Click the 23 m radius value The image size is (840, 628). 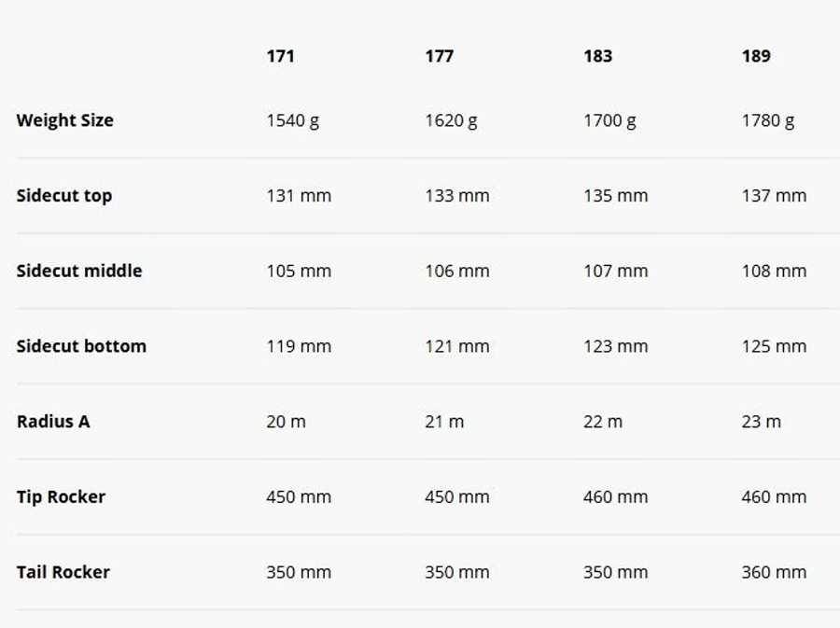pyautogui.click(x=761, y=422)
